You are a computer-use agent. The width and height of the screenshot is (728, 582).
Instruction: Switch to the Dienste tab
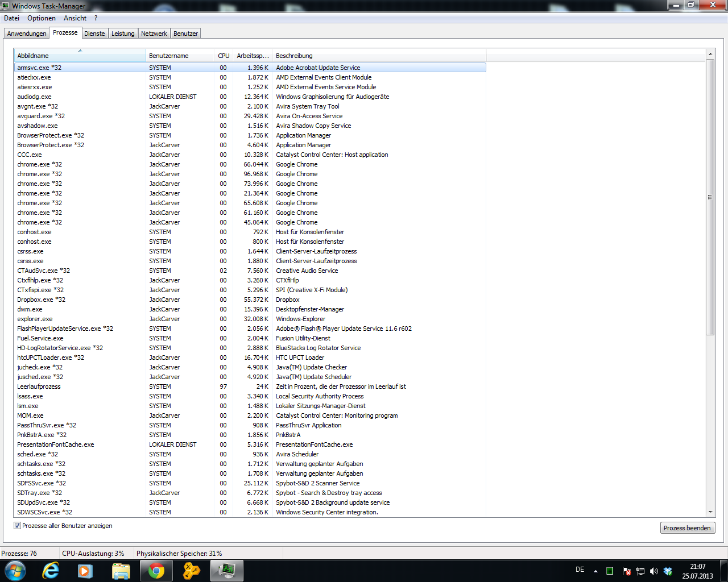pos(94,34)
